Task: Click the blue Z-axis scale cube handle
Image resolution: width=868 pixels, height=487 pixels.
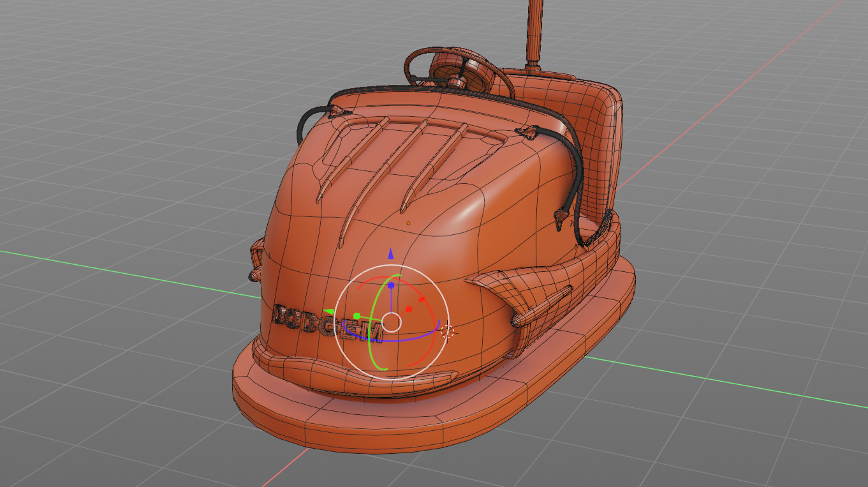Action: pyautogui.click(x=391, y=285)
